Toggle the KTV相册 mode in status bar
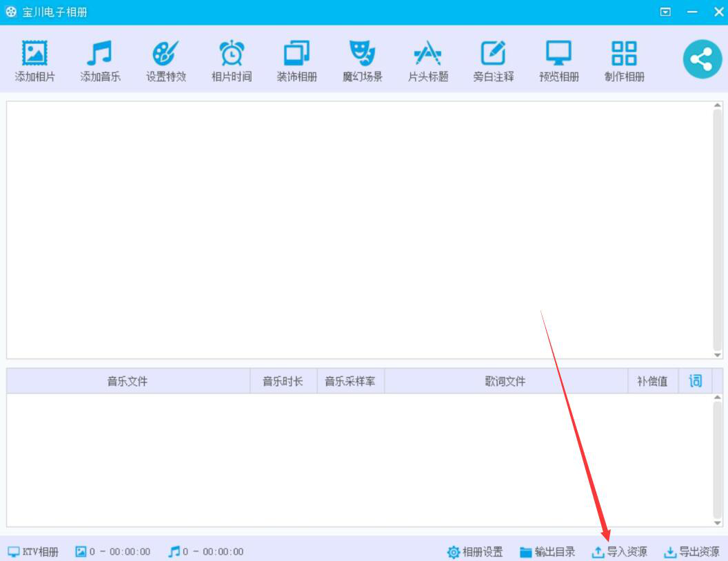Screen dimensions: 728x561 [x=33, y=551]
